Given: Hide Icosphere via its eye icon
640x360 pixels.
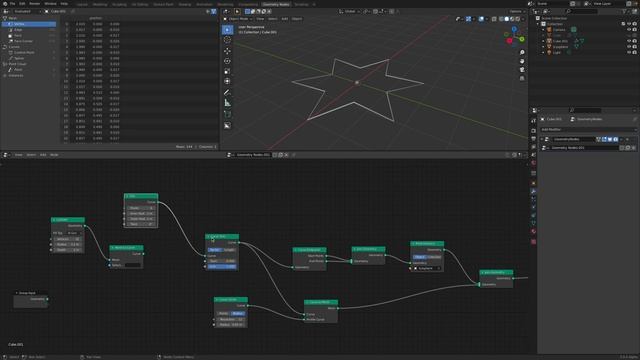Looking at the screenshot, I should 629,47.
